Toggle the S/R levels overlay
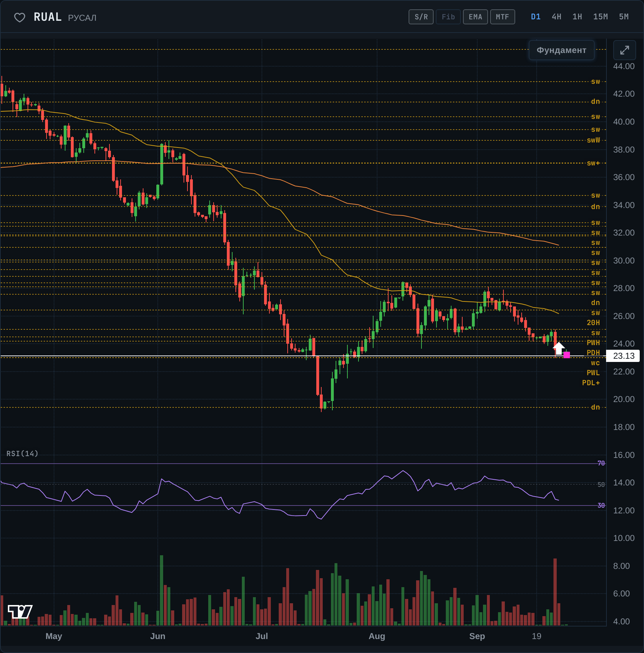This screenshot has width=644, height=653. pyautogui.click(x=421, y=17)
